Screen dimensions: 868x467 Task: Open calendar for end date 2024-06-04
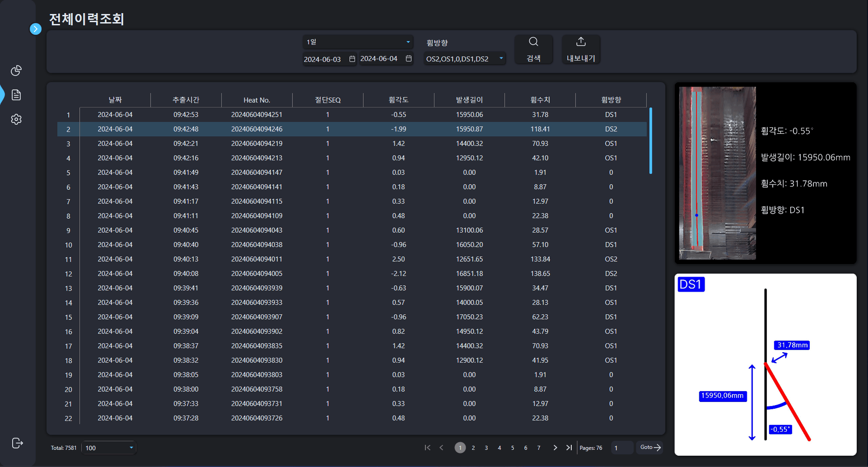[409, 59]
